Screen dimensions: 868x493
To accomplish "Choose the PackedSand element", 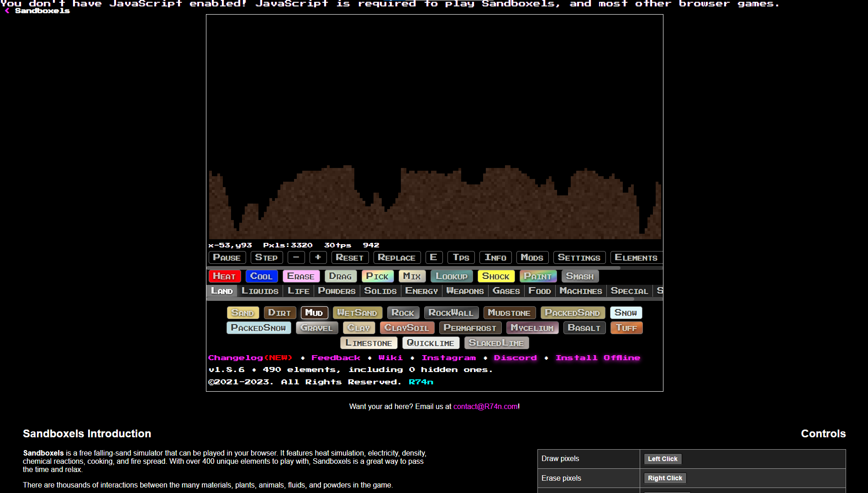I will pyautogui.click(x=573, y=313).
